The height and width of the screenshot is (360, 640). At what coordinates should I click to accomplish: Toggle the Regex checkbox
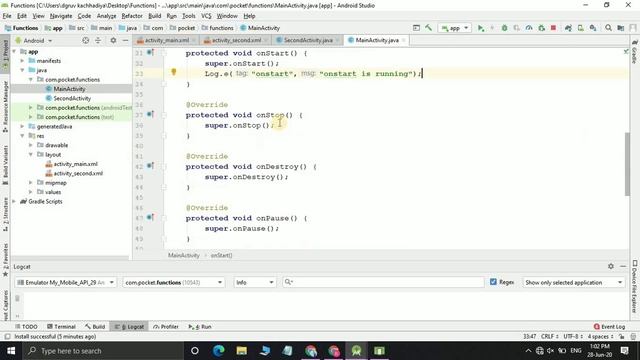click(493, 282)
